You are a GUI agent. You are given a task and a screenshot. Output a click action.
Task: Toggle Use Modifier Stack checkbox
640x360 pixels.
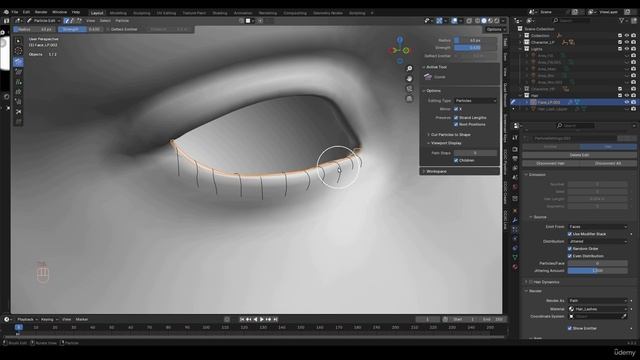570,234
